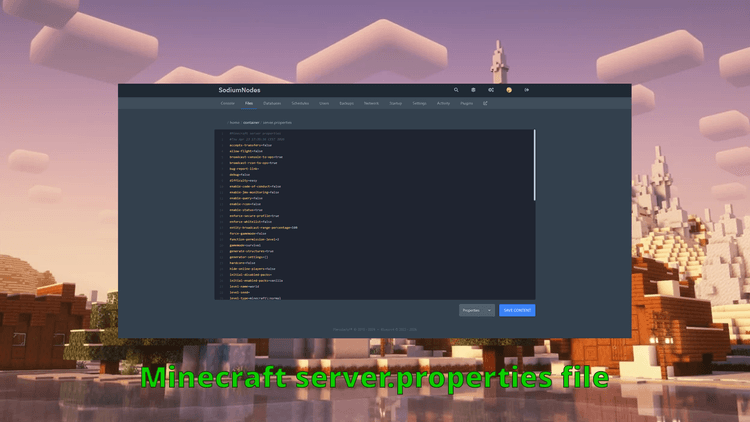Open the external link icon after Plugins tab
The width and height of the screenshot is (750, 422).
tap(485, 103)
